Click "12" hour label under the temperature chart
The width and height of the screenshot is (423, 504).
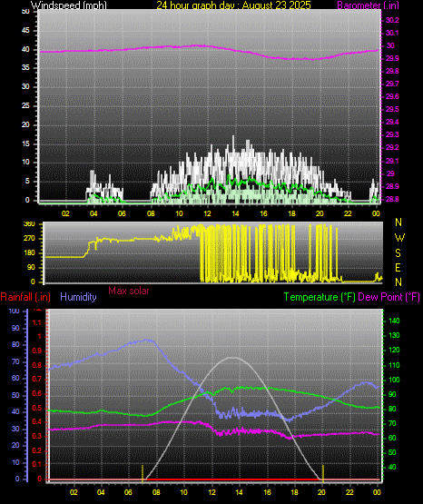click(x=211, y=492)
